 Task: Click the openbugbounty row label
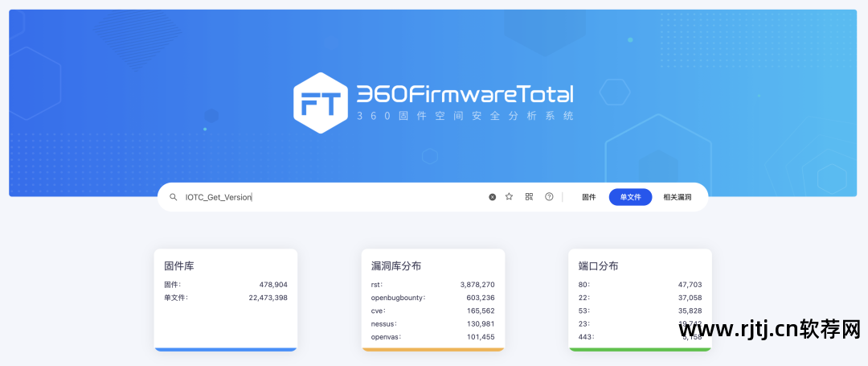pos(399,298)
